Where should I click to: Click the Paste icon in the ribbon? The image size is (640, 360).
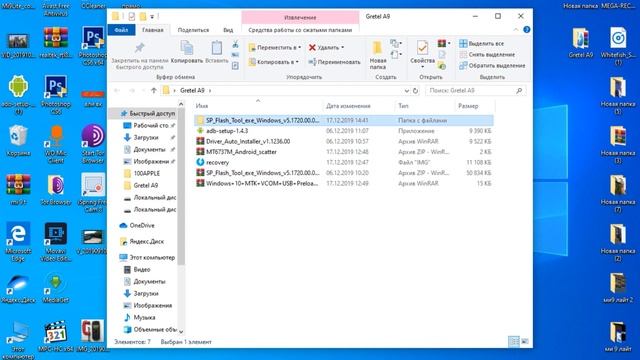click(x=216, y=48)
